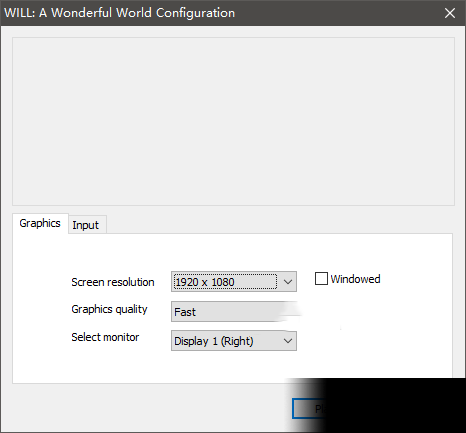Click the empty banner image area

(233, 121)
